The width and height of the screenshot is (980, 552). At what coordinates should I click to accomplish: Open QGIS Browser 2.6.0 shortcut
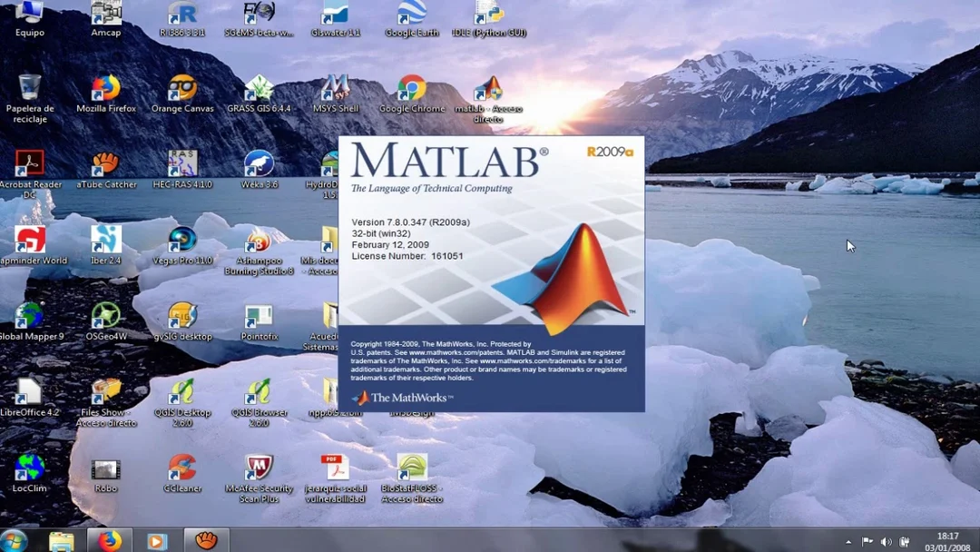pos(259,402)
